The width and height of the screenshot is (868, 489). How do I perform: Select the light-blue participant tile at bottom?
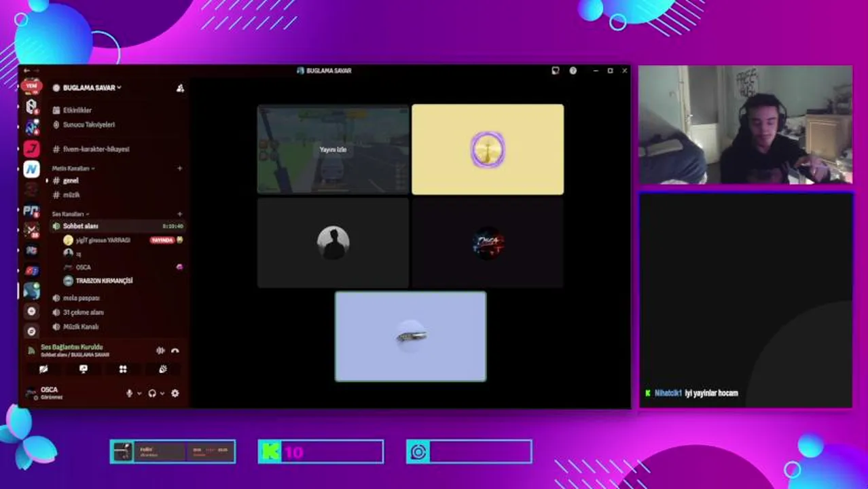click(x=411, y=337)
